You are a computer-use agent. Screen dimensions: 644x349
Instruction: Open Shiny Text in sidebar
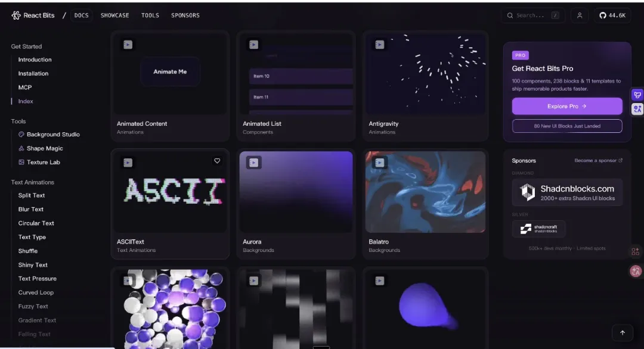[x=33, y=265]
